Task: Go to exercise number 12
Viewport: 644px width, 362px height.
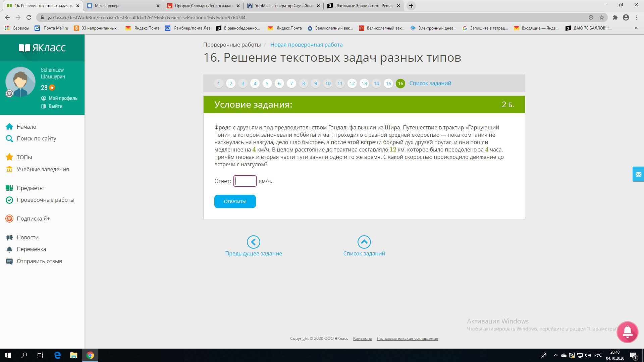Action: tap(352, 83)
